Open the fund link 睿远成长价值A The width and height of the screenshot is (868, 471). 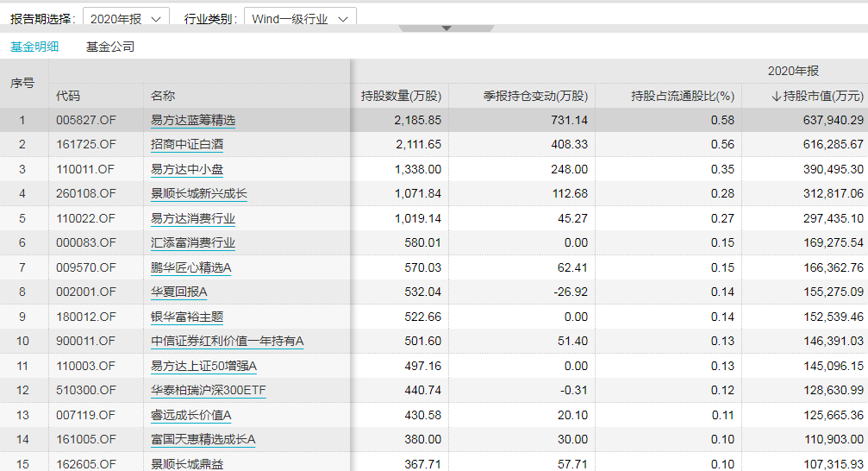(x=191, y=416)
